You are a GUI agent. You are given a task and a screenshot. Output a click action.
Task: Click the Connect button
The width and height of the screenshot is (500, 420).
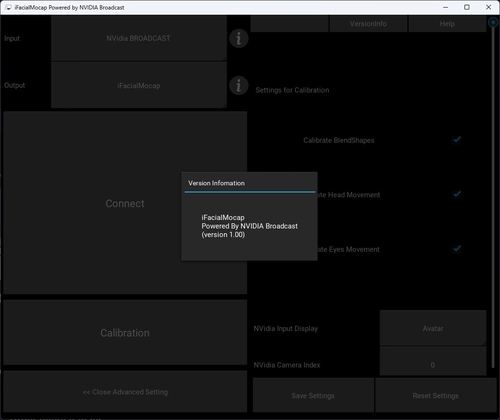[x=125, y=203]
